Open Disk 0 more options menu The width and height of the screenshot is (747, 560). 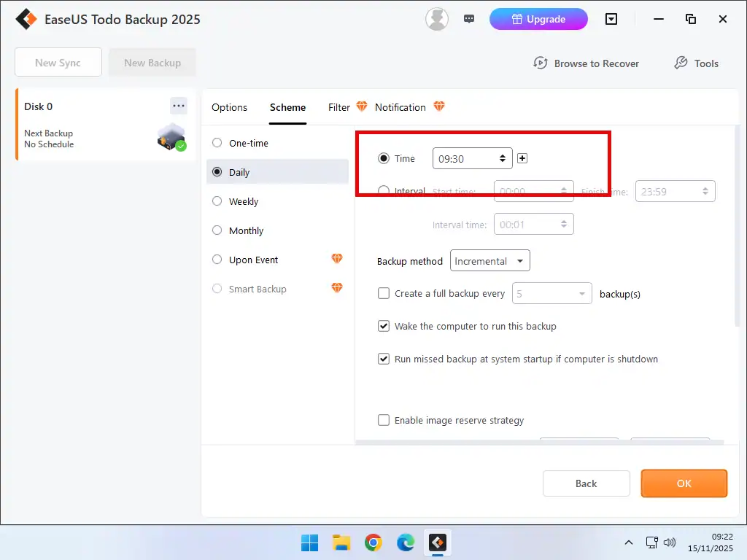click(179, 106)
